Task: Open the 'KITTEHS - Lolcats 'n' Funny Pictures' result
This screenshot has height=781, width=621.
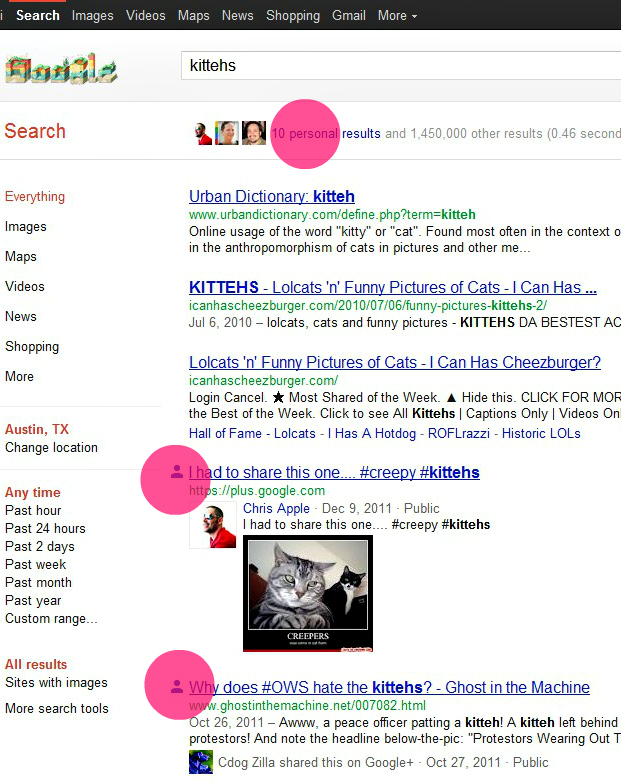Action: (393, 287)
